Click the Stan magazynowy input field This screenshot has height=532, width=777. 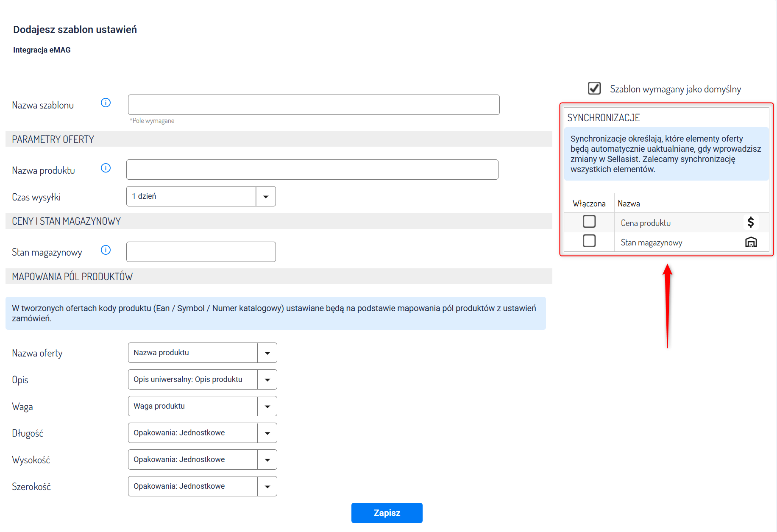[201, 252]
